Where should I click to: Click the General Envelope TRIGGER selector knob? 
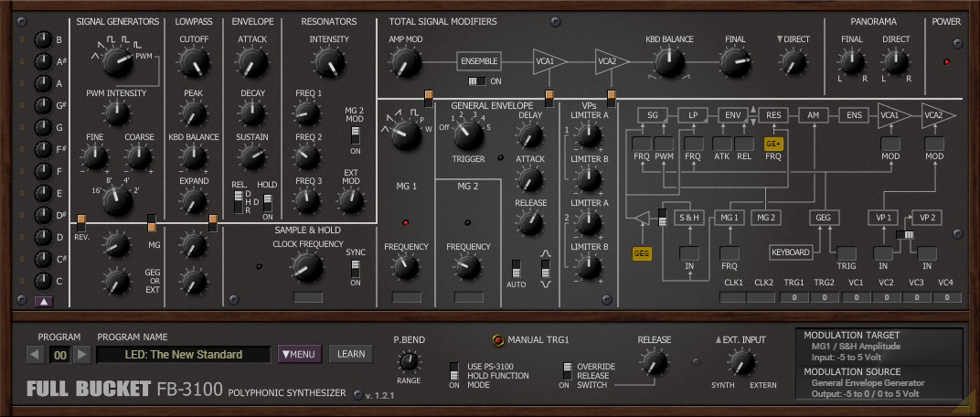tap(468, 135)
